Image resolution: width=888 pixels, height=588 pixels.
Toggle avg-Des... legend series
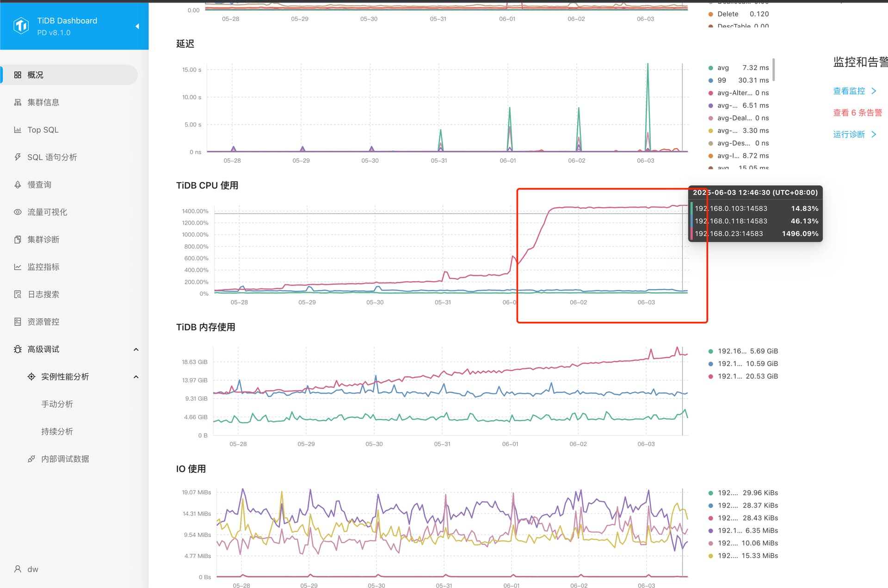[739, 143]
